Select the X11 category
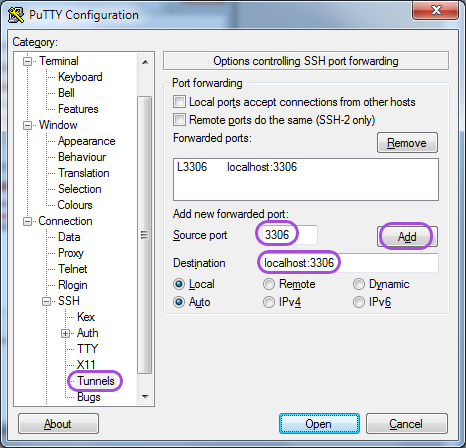The image size is (466, 448). coord(86,365)
